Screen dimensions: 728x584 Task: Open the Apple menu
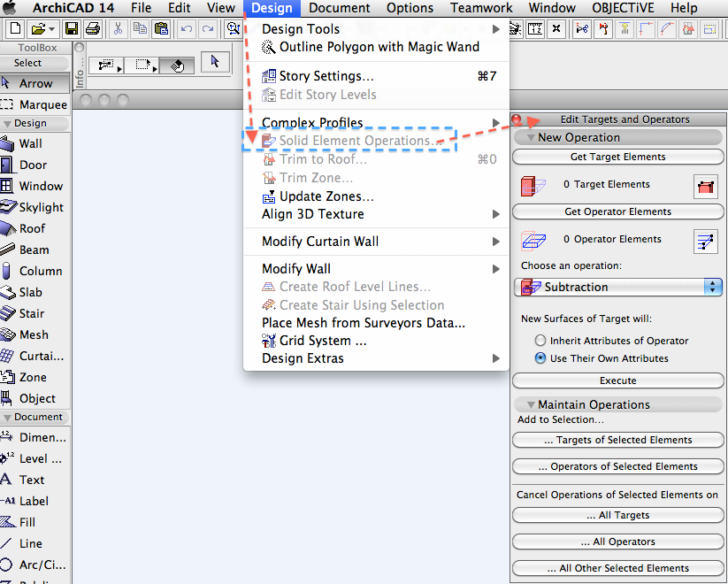11,7
